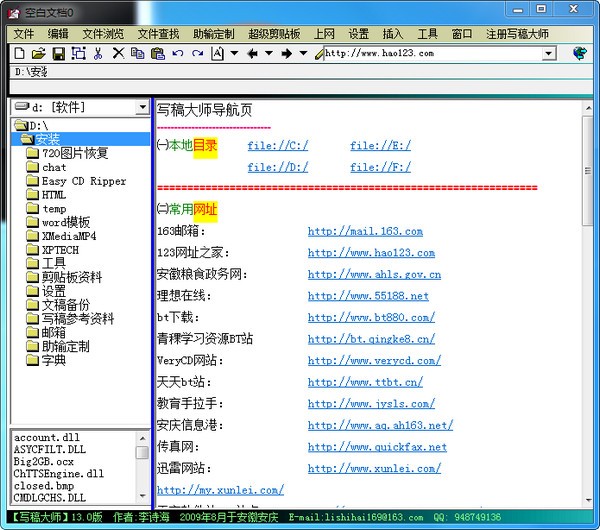Follow the http://www.ahls.gov.cn link

pos(374,274)
